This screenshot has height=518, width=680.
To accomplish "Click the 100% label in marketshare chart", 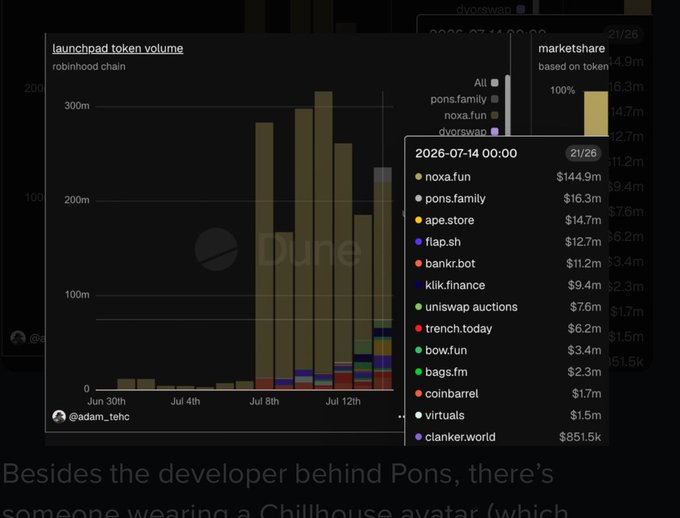I will tap(562, 90).
